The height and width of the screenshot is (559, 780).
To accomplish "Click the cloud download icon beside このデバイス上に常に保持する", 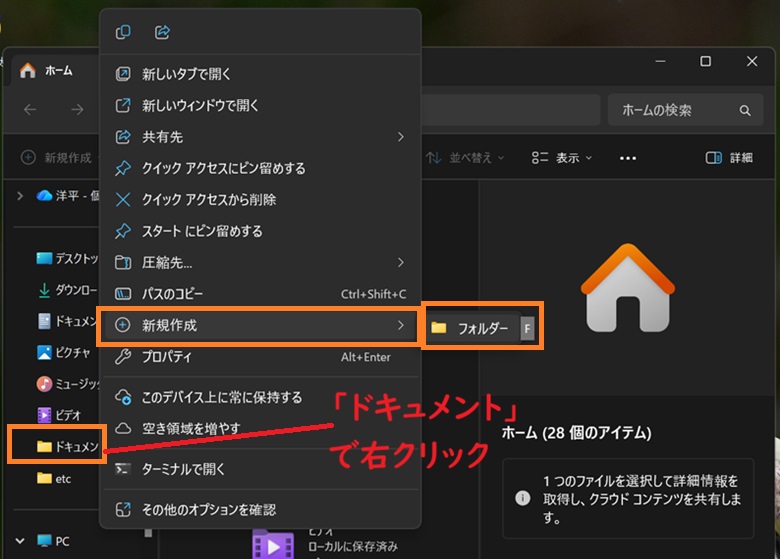I will point(123,397).
